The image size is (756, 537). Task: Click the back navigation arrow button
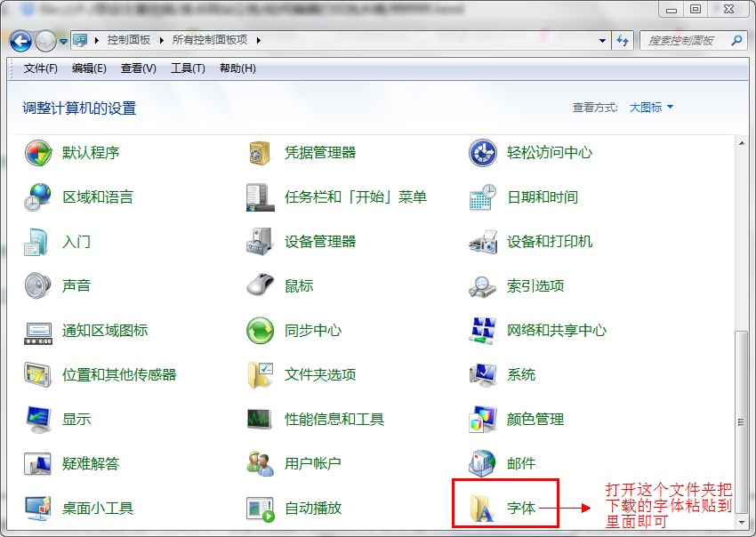click(20, 40)
